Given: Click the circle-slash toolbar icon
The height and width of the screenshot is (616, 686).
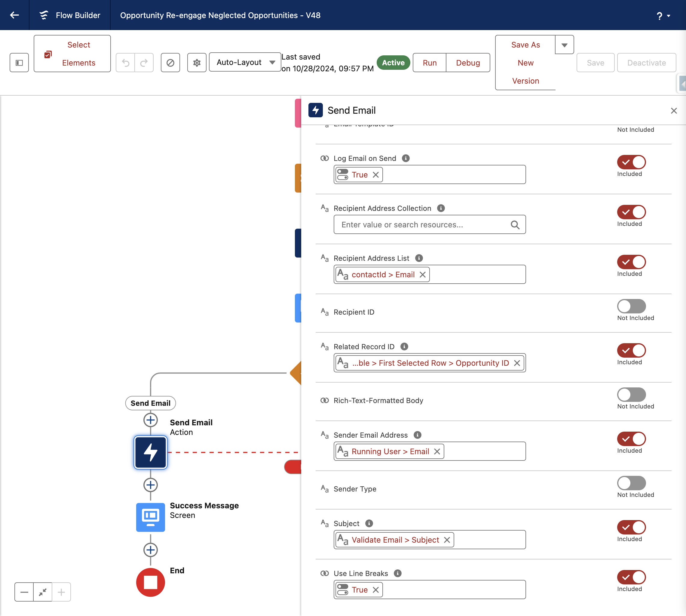Looking at the screenshot, I should (x=170, y=63).
